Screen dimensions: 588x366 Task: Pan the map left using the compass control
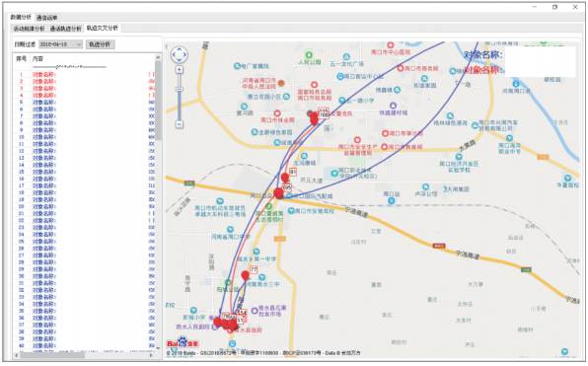click(174, 54)
